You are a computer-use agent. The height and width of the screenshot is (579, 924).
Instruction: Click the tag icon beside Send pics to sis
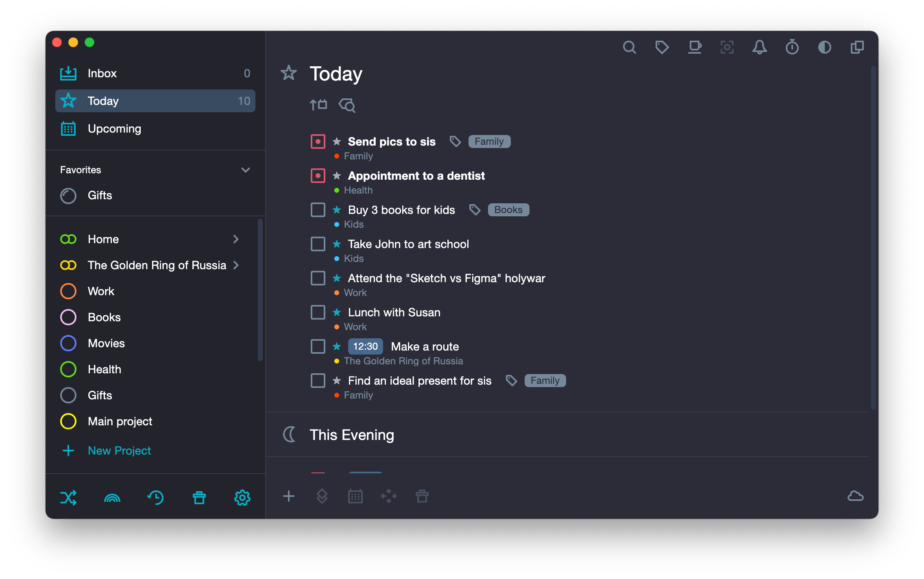pyautogui.click(x=455, y=141)
